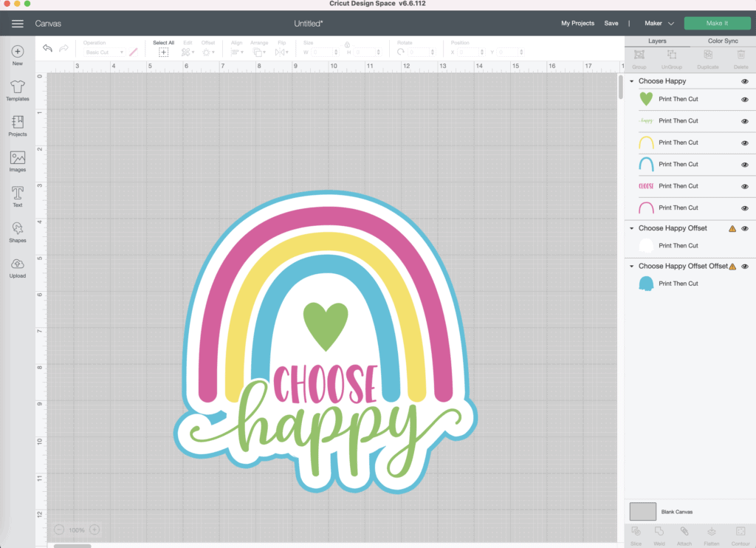Click the Select All icon

163,52
